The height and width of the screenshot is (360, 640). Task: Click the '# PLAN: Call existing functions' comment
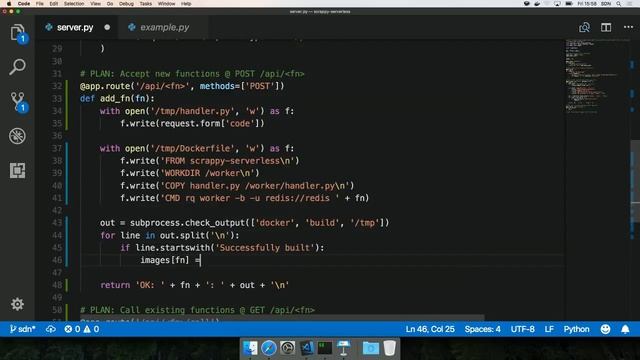click(x=197, y=310)
